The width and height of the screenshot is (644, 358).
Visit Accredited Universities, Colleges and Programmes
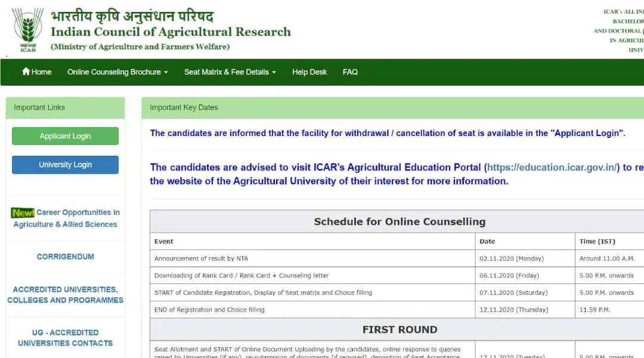click(65, 295)
